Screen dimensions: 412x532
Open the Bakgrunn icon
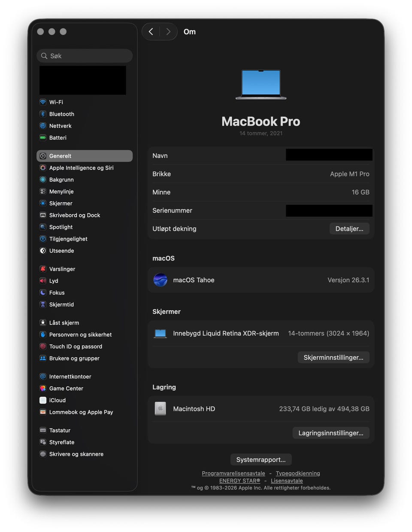tap(43, 179)
